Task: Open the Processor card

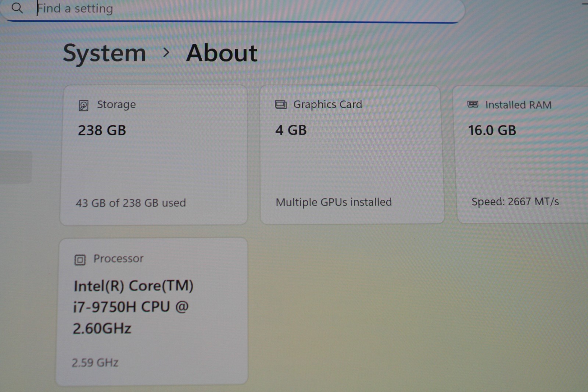Action: [152, 311]
